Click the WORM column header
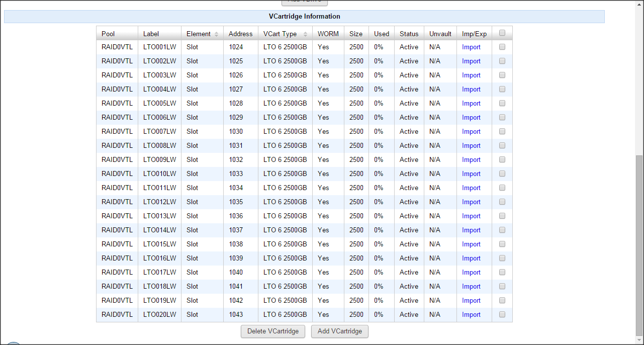Viewport: 644px width, 345px height. tap(328, 34)
